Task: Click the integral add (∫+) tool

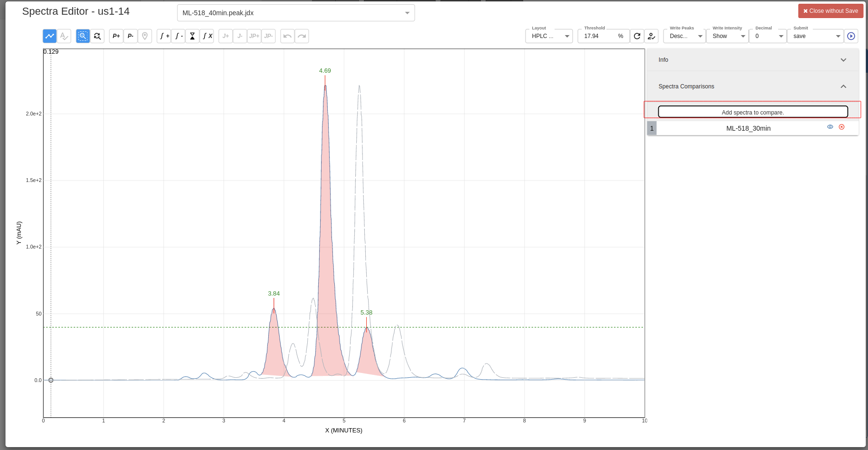Action: [x=164, y=36]
